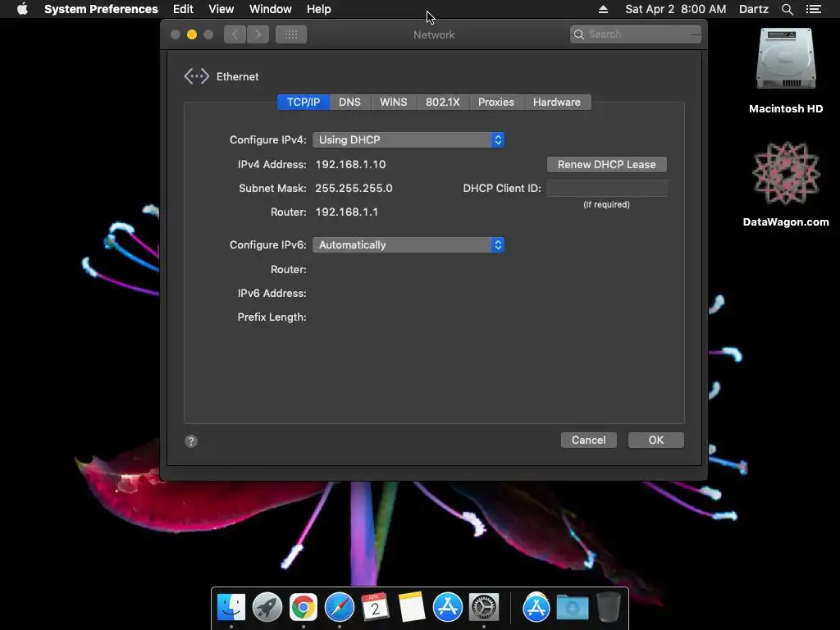Open the View menu
Image resolution: width=840 pixels, height=630 pixels.
click(x=221, y=9)
